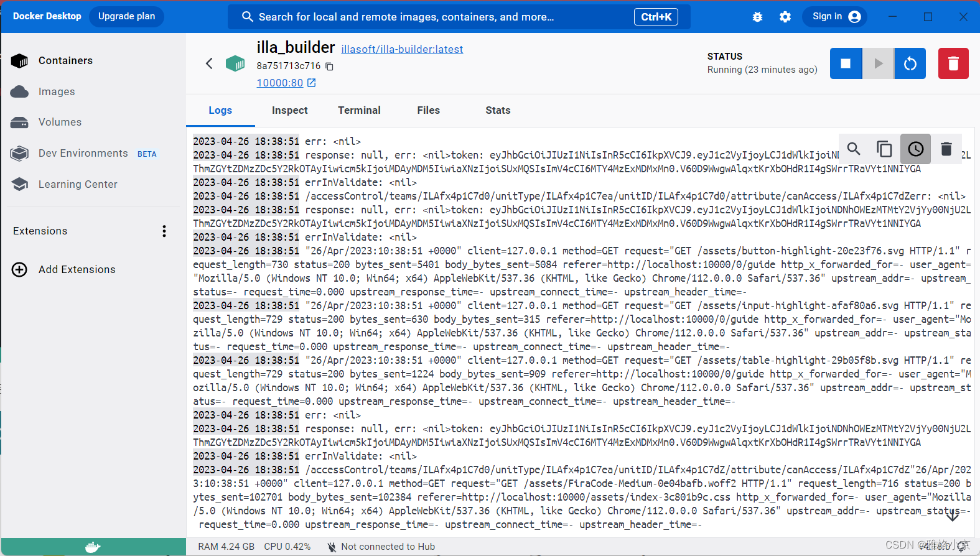Click the RAM 4.24 GB indicator

[226, 547]
